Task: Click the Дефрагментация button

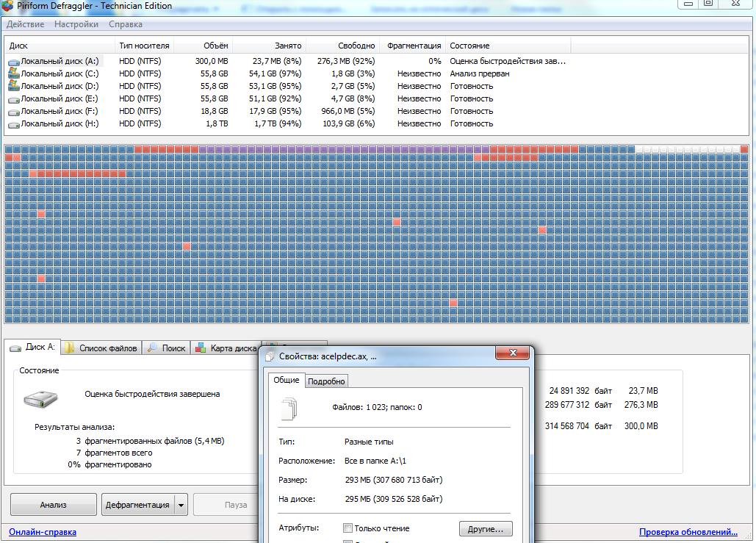Action: coord(137,505)
